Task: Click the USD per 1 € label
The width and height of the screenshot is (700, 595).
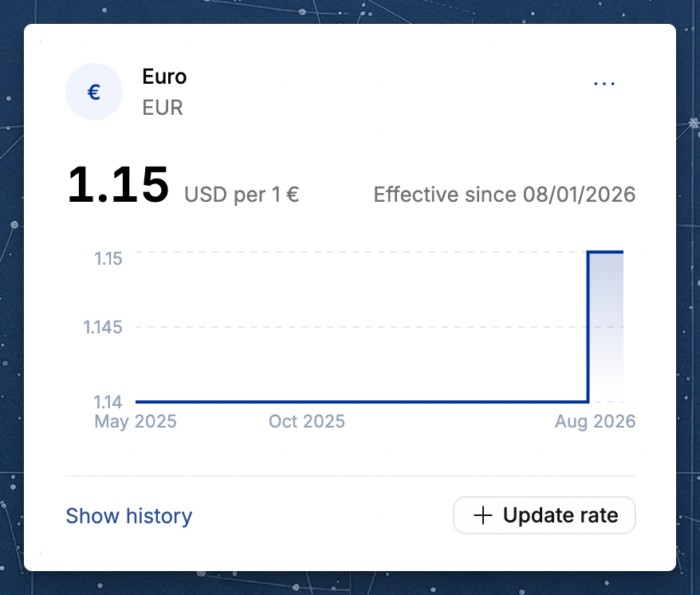Action: pyautogui.click(x=242, y=195)
